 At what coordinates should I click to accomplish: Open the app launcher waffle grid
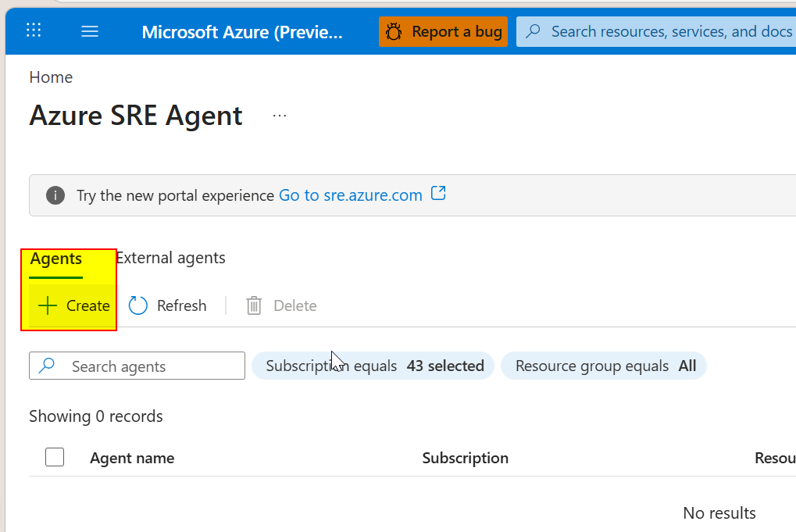[34, 30]
